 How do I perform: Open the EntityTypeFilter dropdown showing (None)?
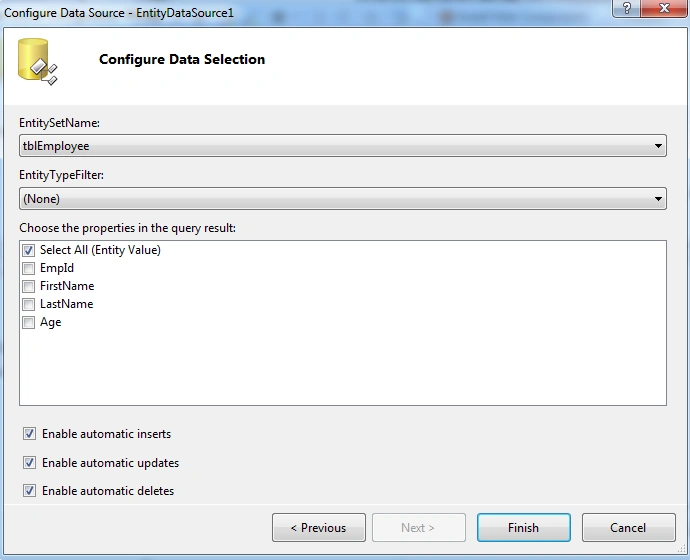coord(343,198)
